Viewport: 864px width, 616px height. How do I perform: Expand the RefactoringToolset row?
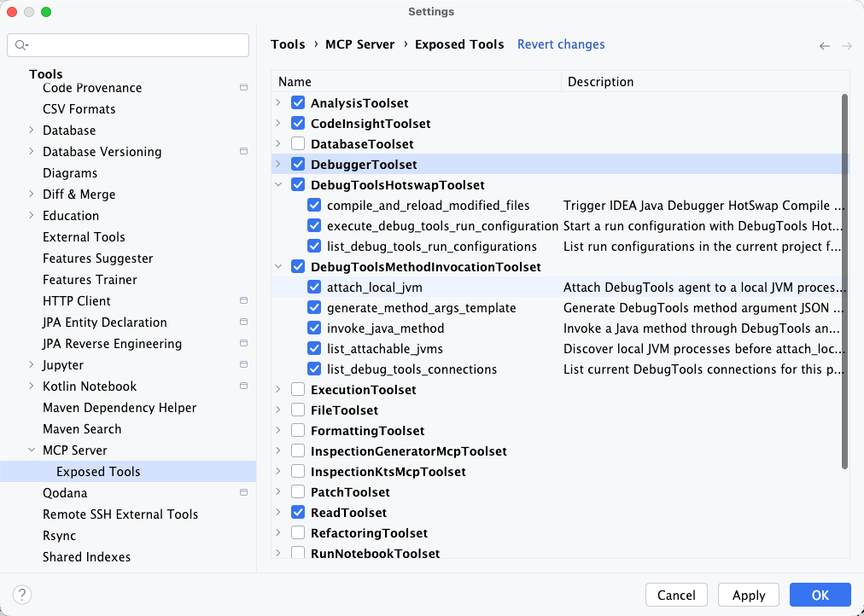(x=278, y=533)
